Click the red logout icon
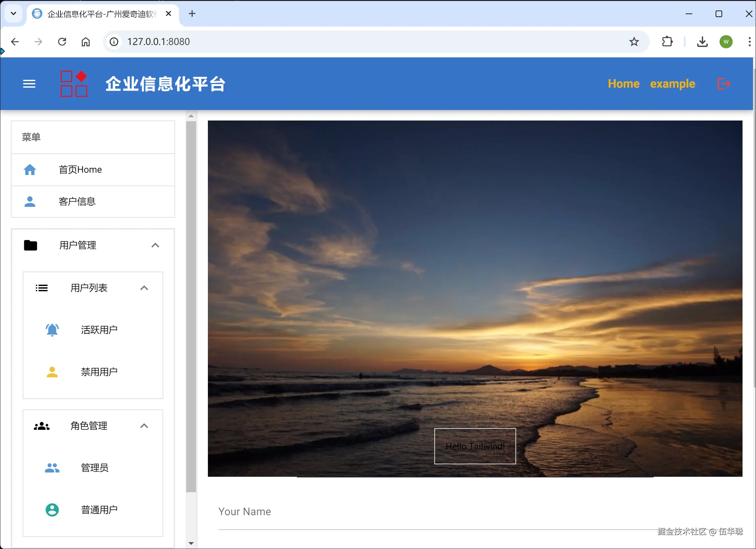Screen dimensions: 756x549 point(724,84)
